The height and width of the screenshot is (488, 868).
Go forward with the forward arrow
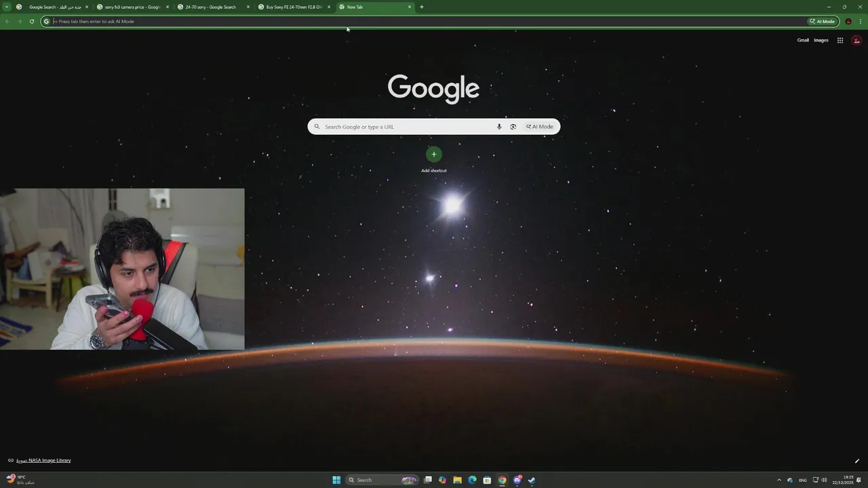tap(19, 21)
